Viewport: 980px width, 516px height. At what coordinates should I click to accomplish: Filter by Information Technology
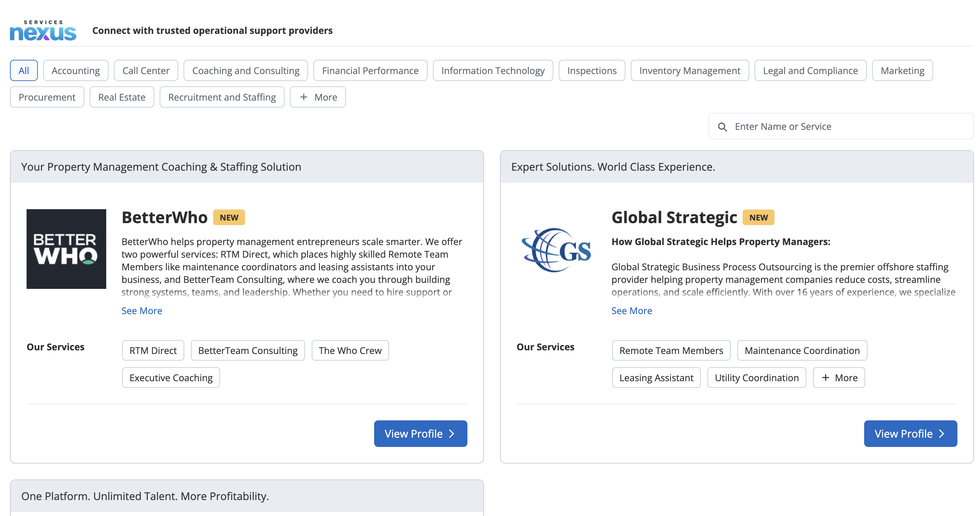click(x=493, y=70)
